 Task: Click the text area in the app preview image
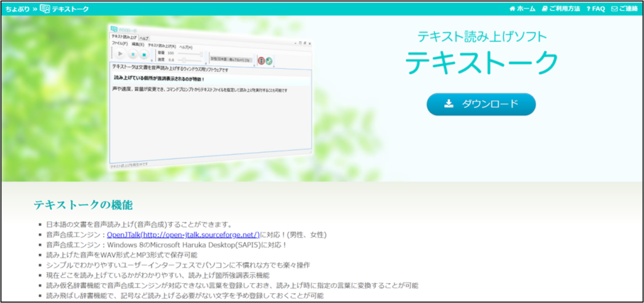pyautogui.click(x=210, y=113)
